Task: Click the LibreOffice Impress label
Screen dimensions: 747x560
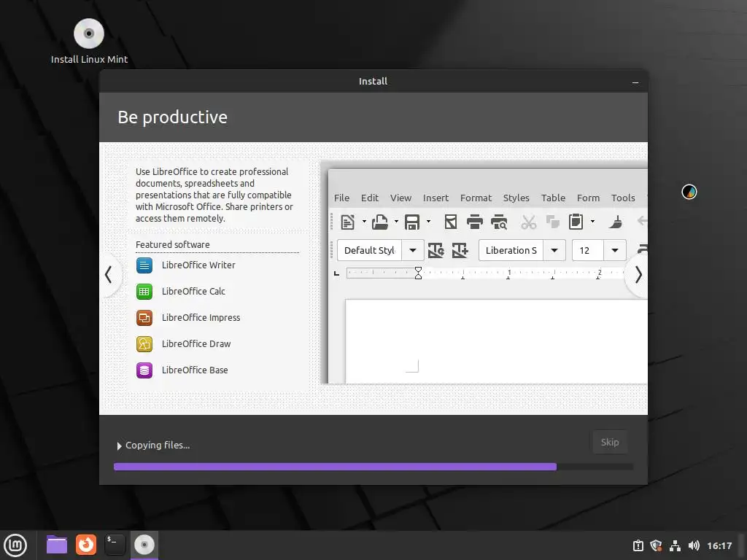Action: (x=201, y=318)
